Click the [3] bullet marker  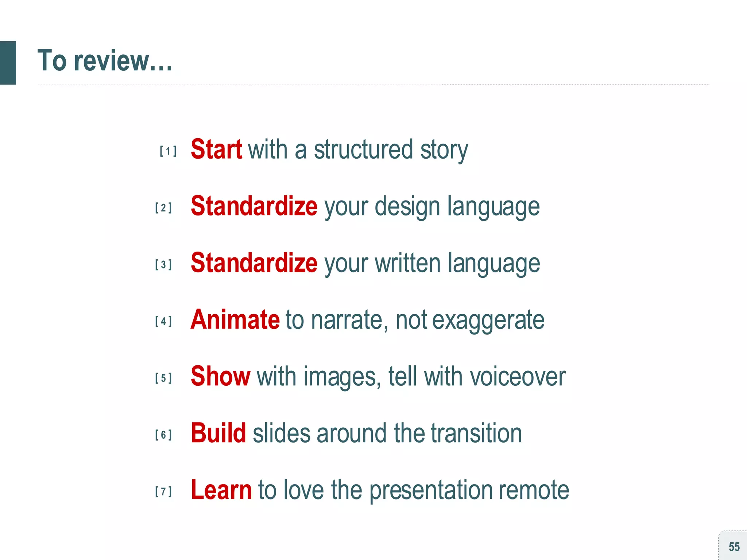point(163,265)
